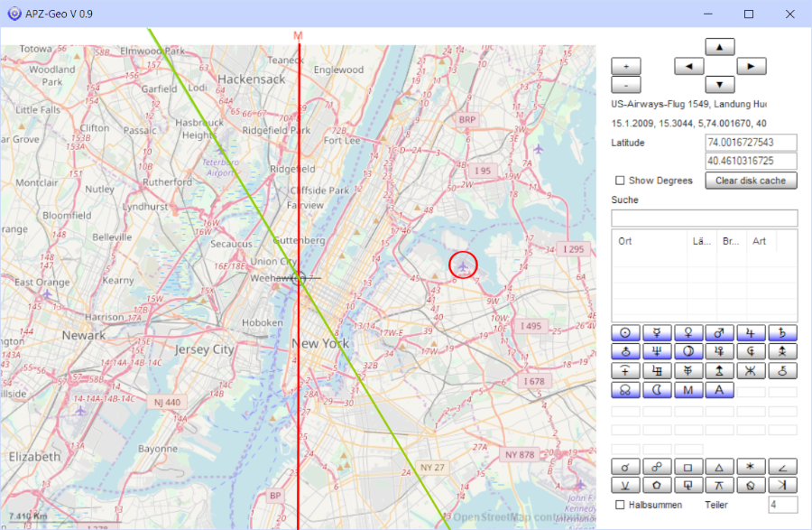The height and width of the screenshot is (530, 812).
Task: Click the Clear disk cache button
Action: click(751, 181)
